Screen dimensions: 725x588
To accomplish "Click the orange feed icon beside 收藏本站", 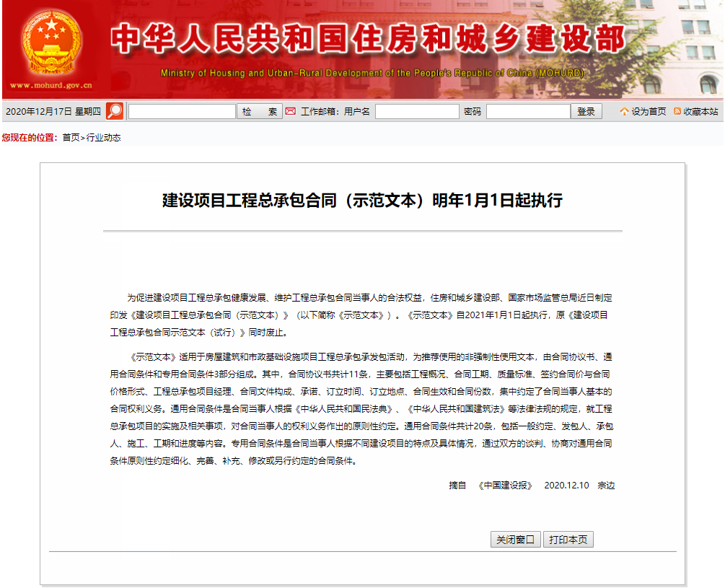I will pos(677,111).
